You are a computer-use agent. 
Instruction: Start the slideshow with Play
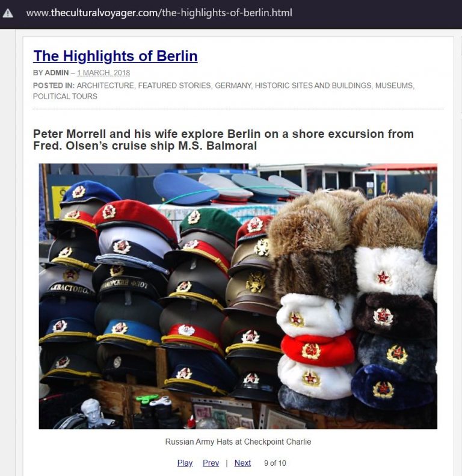[185, 463]
